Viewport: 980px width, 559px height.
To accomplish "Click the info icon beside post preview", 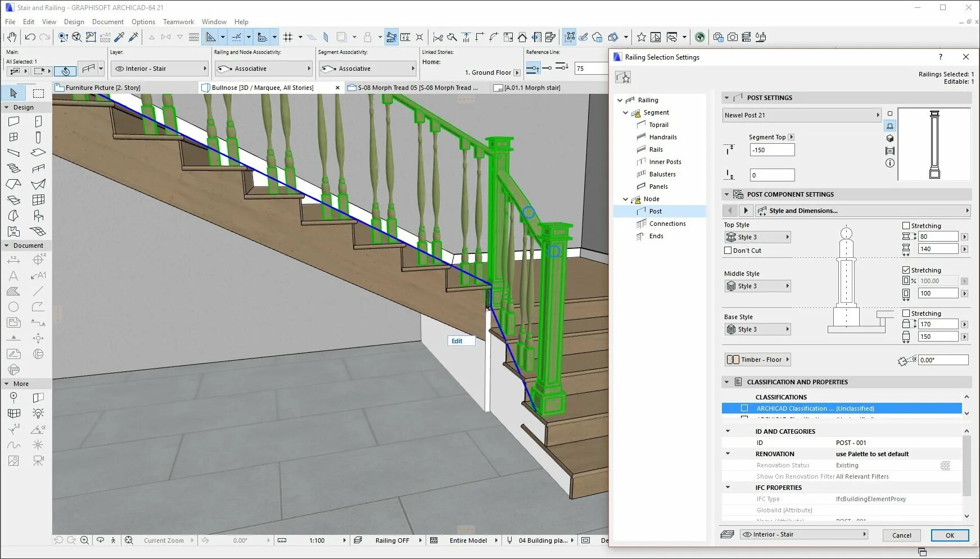I will 889,163.
